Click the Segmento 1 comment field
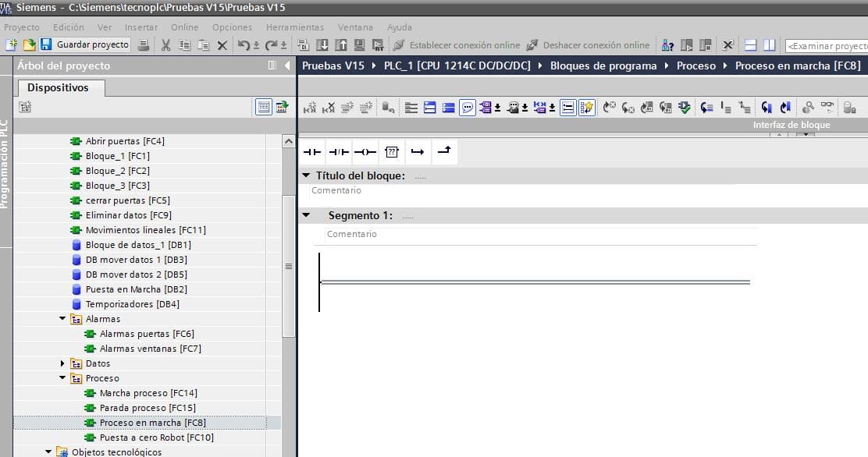 539,234
